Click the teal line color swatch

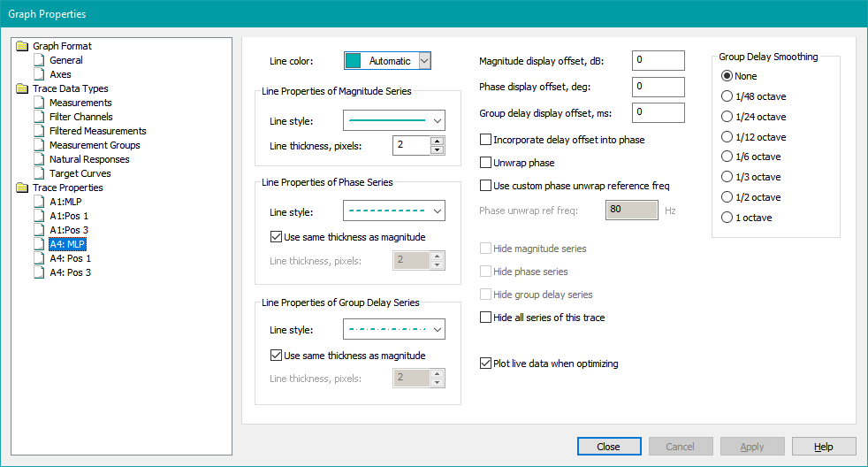point(354,61)
